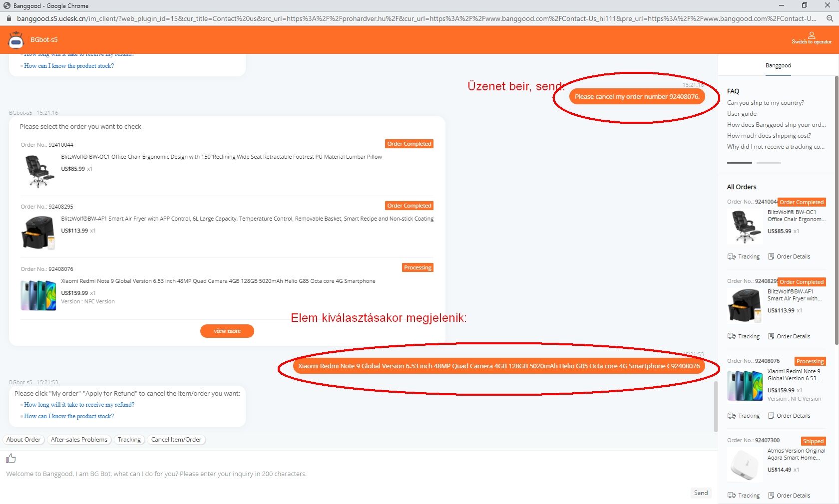Screen dimensions: 839x504
Task: Click the 'view more' orders button
Action: click(227, 331)
